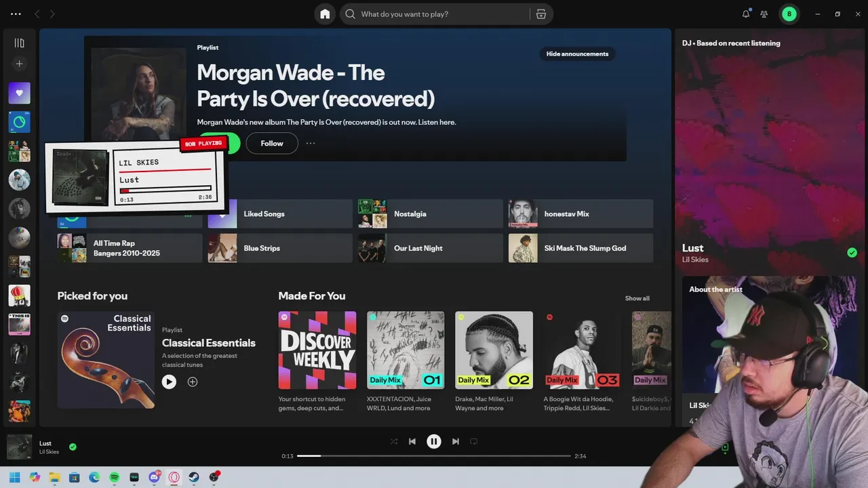Open the three-dot app menu
This screenshot has height=488, width=868.
[x=16, y=14]
